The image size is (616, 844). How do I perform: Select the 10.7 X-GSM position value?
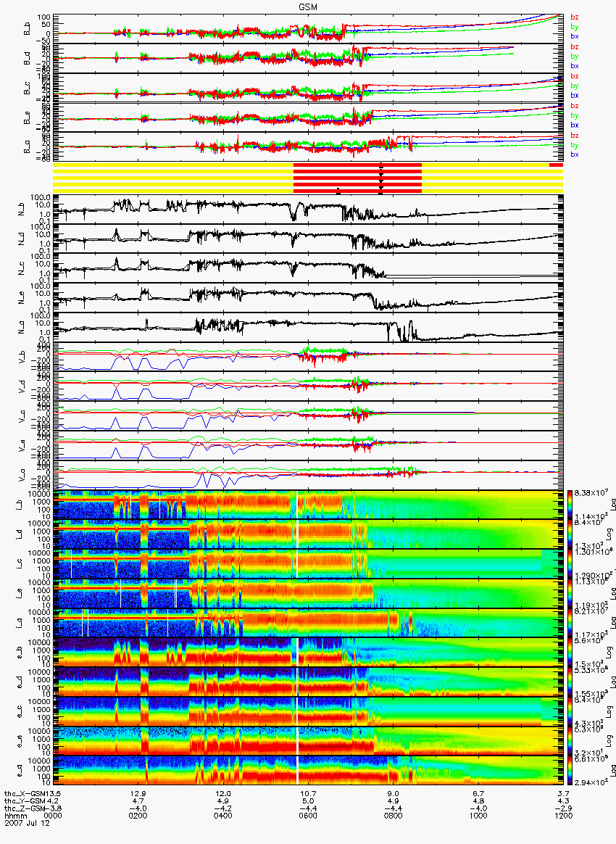[x=308, y=794]
